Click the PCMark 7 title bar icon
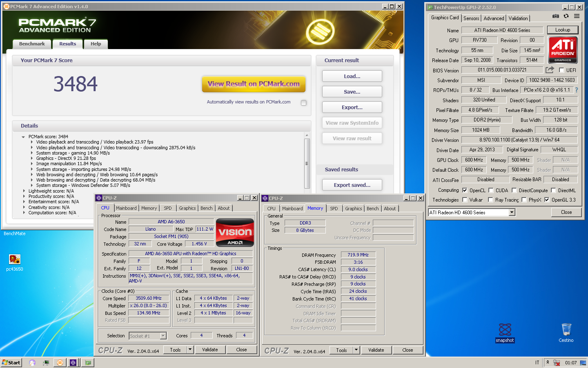The width and height of the screenshot is (588, 368). point(6,7)
